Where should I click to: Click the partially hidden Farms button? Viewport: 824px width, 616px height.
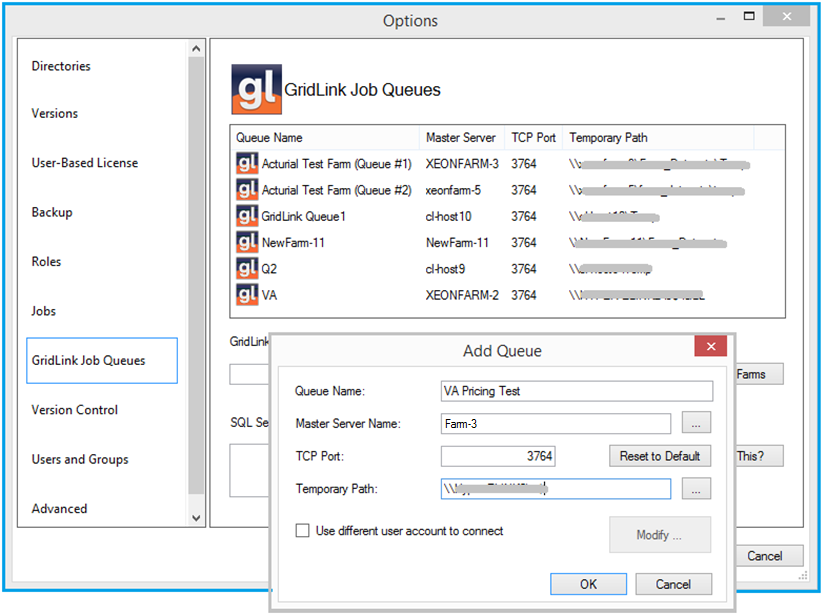[x=759, y=374]
